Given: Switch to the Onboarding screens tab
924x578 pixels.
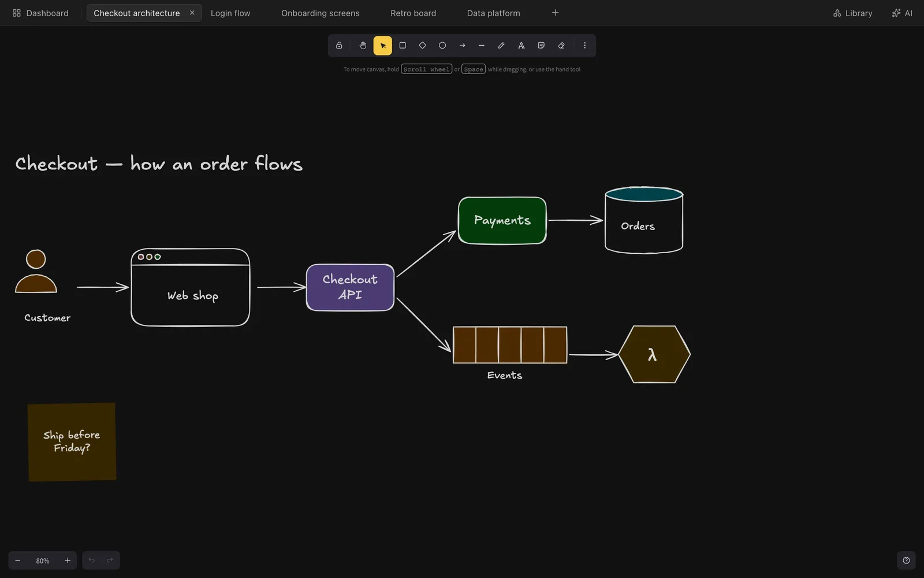Looking at the screenshot, I should tap(321, 13).
